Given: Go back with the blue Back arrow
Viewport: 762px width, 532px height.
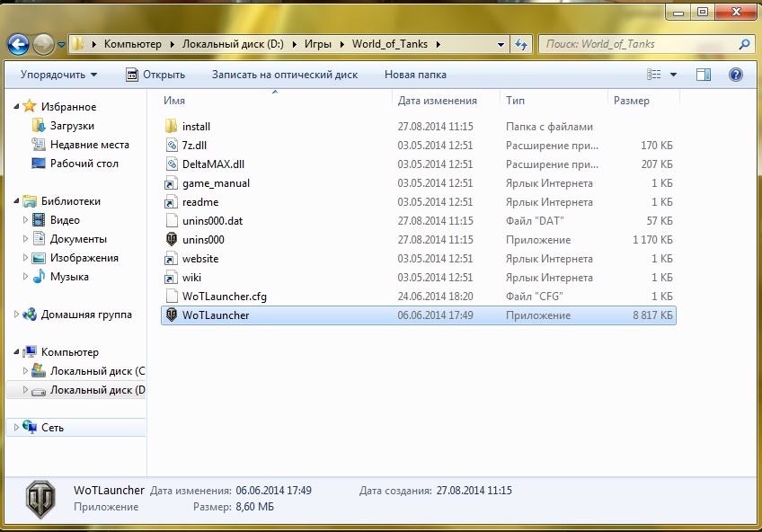Looking at the screenshot, I should point(18,44).
